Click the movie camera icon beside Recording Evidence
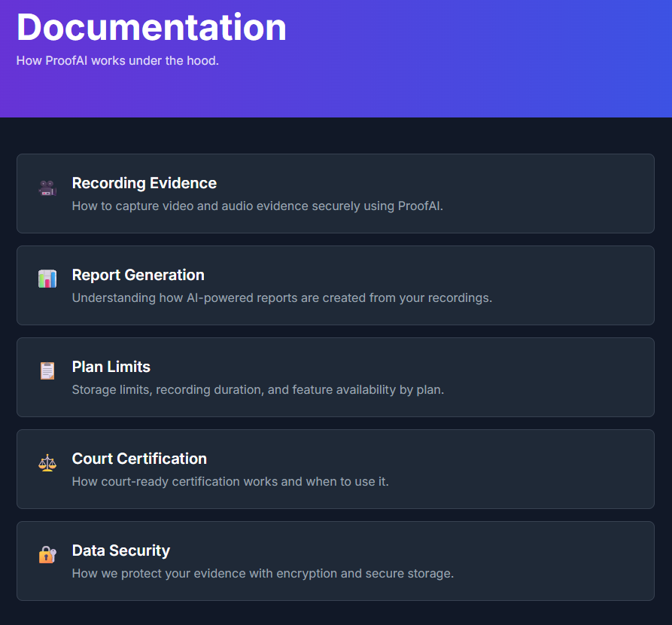 pyautogui.click(x=47, y=188)
